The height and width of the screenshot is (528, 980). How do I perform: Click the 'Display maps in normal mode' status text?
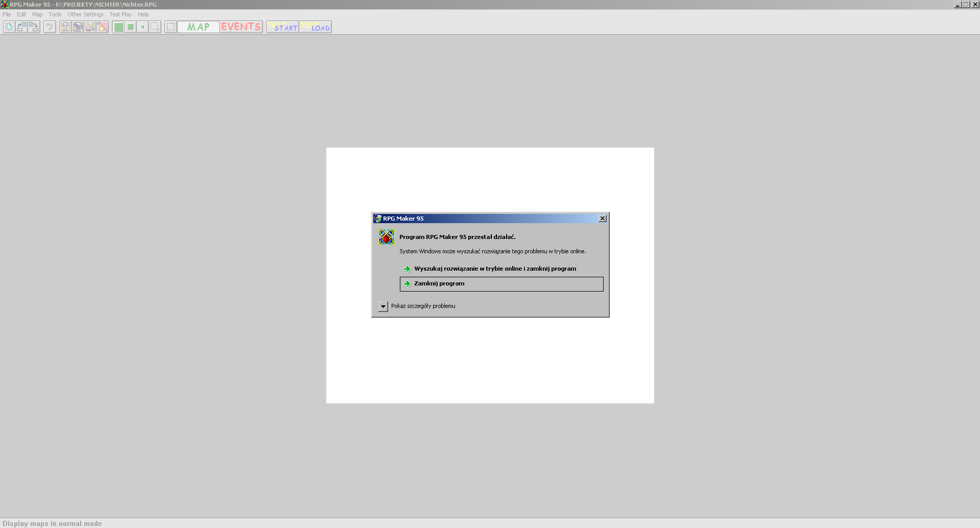click(x=52, y=523)
